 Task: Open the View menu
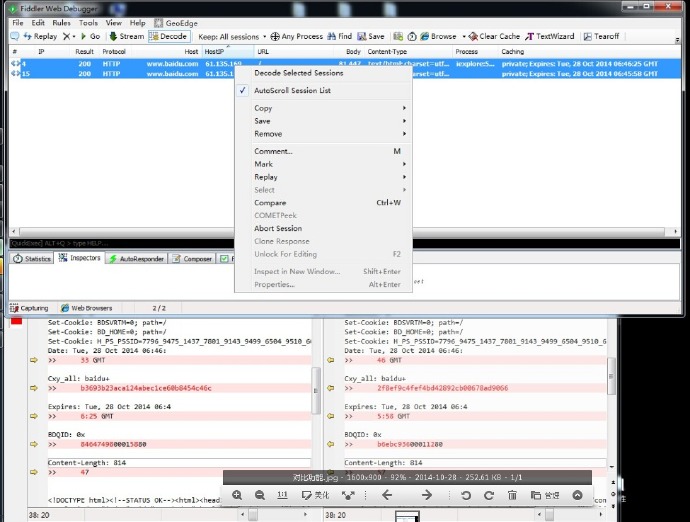(x=114, y=23)
